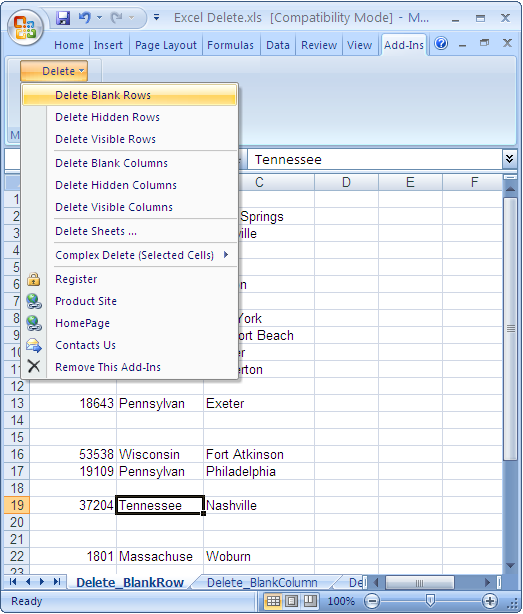Select the cell containing Wisconsin

pyautogui.click(x=160, y=454)
